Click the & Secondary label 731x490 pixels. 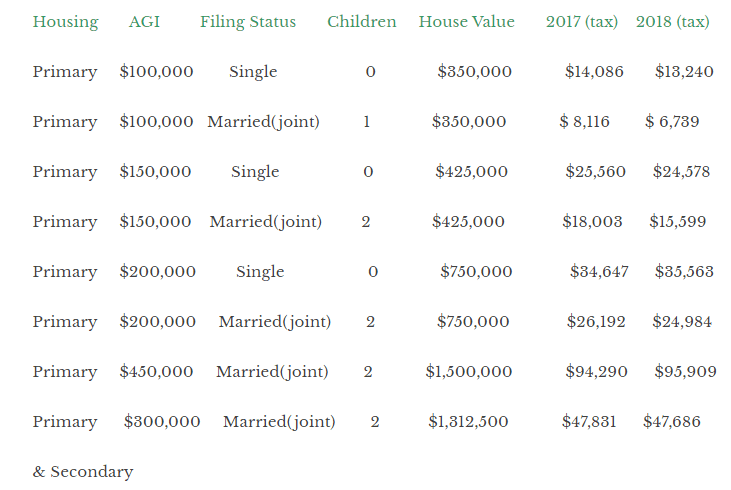coord(83,472)
